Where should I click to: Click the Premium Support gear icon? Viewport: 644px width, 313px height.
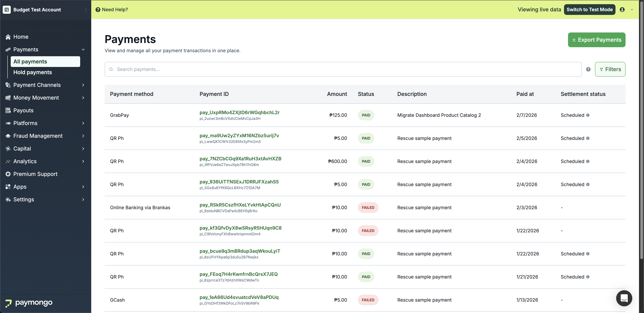8,174
